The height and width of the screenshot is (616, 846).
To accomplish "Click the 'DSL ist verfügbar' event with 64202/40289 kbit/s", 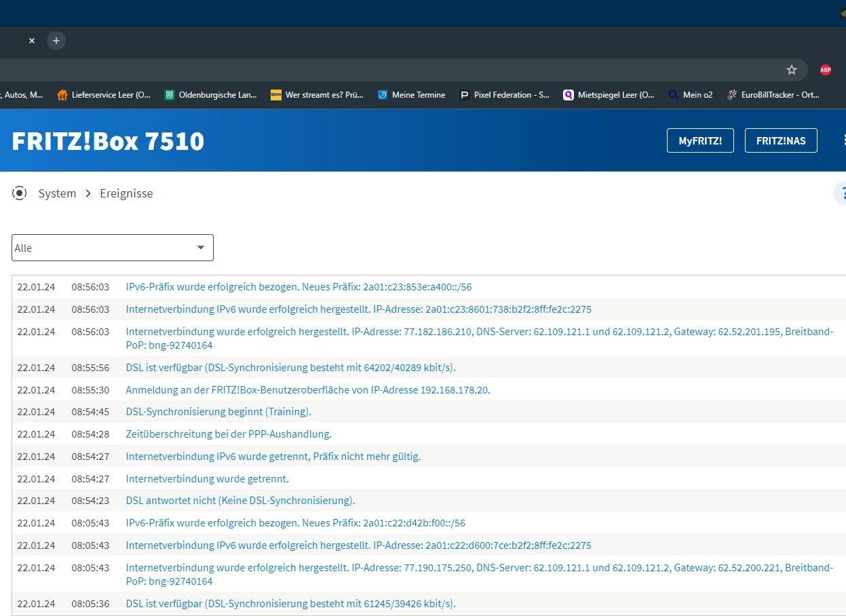I will click(x=290, y=368).
